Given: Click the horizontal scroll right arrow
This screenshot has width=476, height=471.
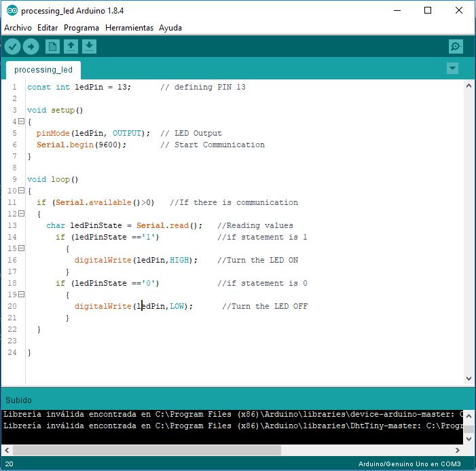Looking at the screenshot, I should pyautogui.click(x=457, y=451).
